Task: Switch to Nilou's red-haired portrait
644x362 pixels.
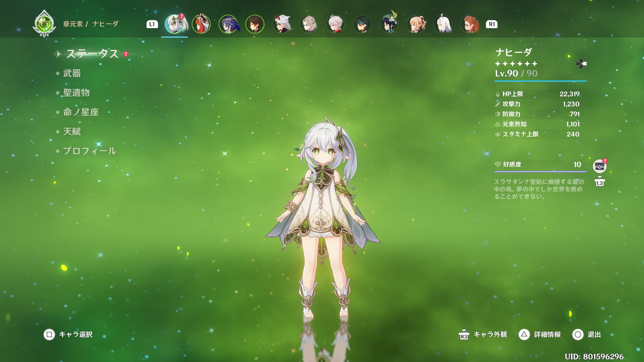Action: [x=201, y=24]
